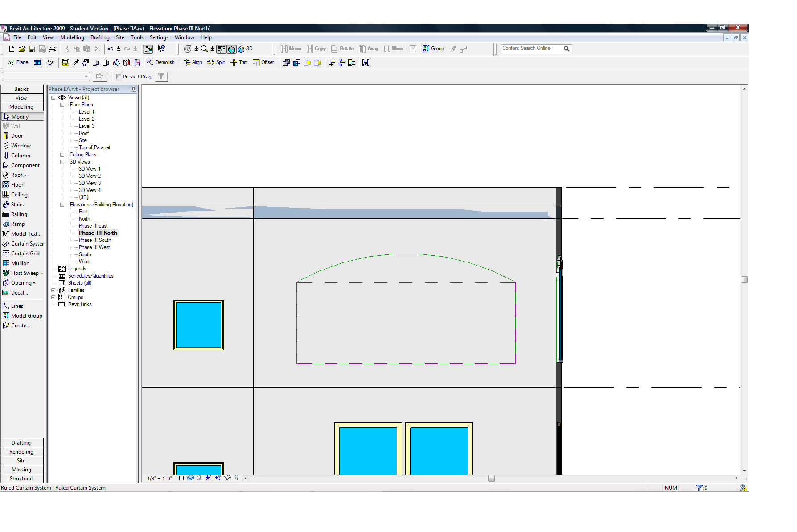The height and width of the screenshot is (532, 797).
Task: Open the Drafting menu
Action: (x=100, y=37)
